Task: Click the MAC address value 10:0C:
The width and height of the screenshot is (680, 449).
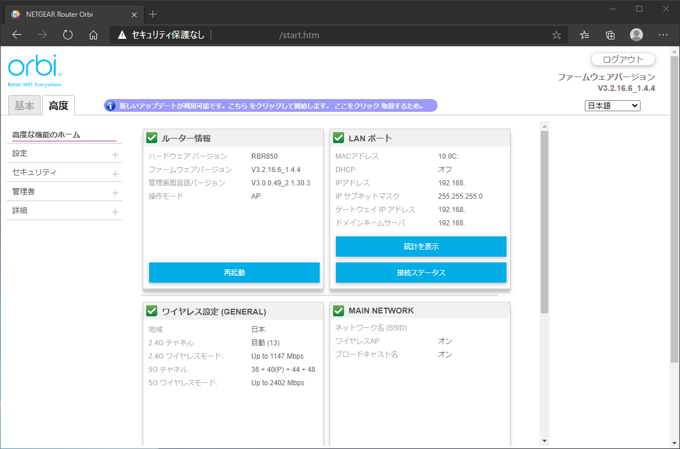Action: (x=448, y=156)
